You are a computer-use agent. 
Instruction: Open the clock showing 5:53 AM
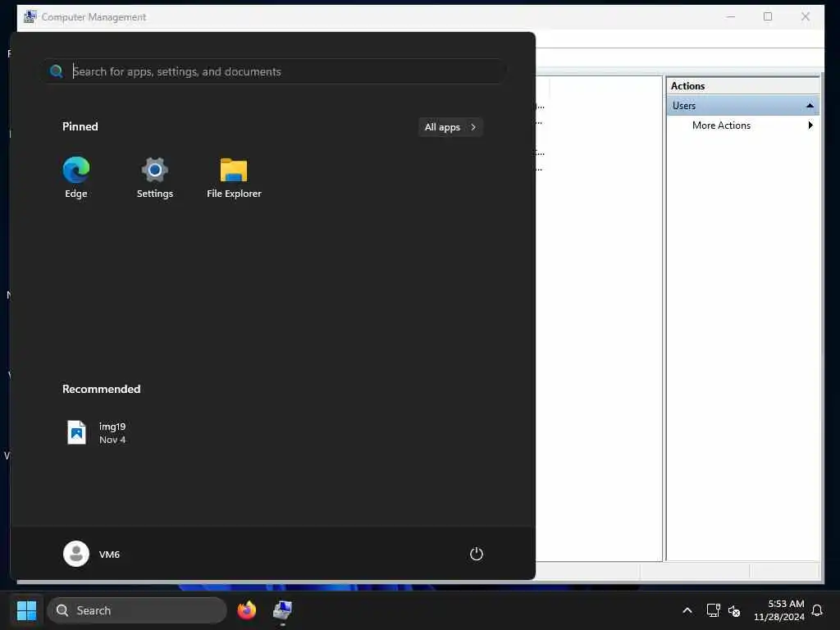[786, 604]
